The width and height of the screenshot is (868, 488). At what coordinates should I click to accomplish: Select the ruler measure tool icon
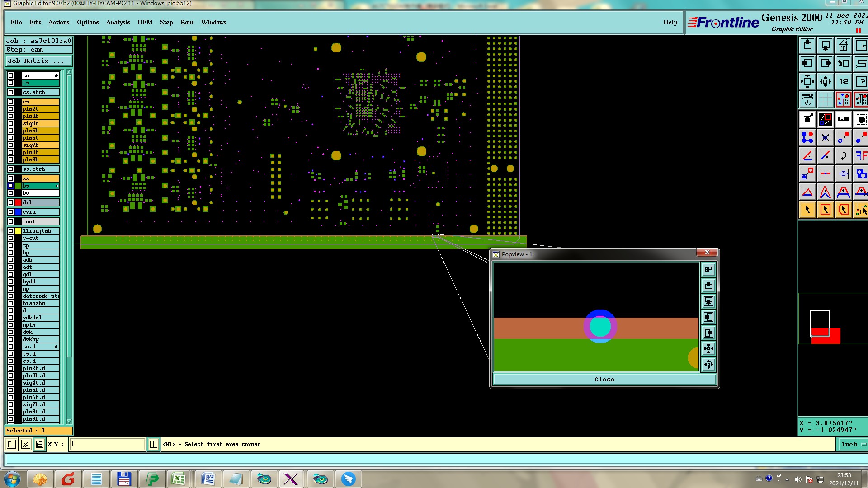[x=844, y=120]
